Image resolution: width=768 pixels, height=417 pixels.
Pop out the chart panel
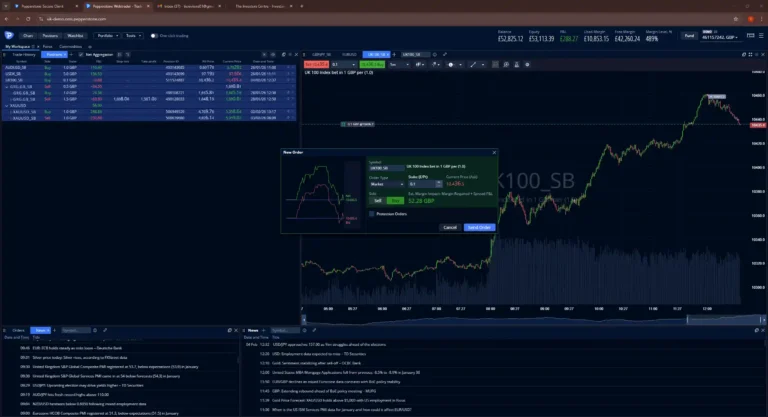[x=744, y=54]
